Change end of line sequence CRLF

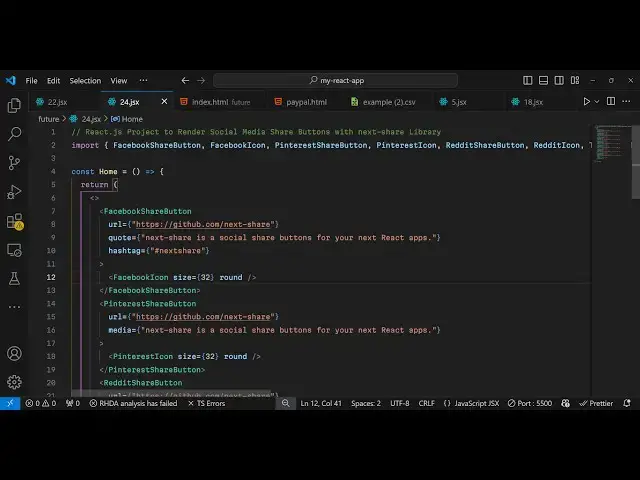427,403
